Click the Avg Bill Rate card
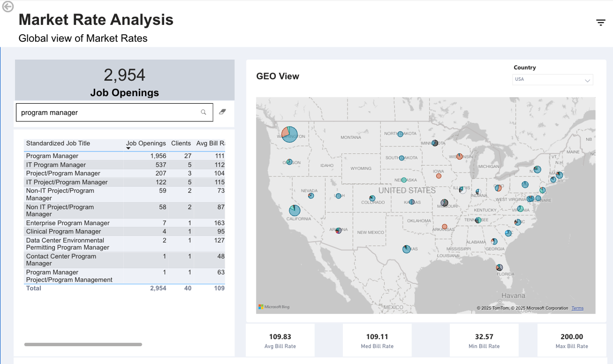This screenshot has width=613, height=364. [280, 341]
